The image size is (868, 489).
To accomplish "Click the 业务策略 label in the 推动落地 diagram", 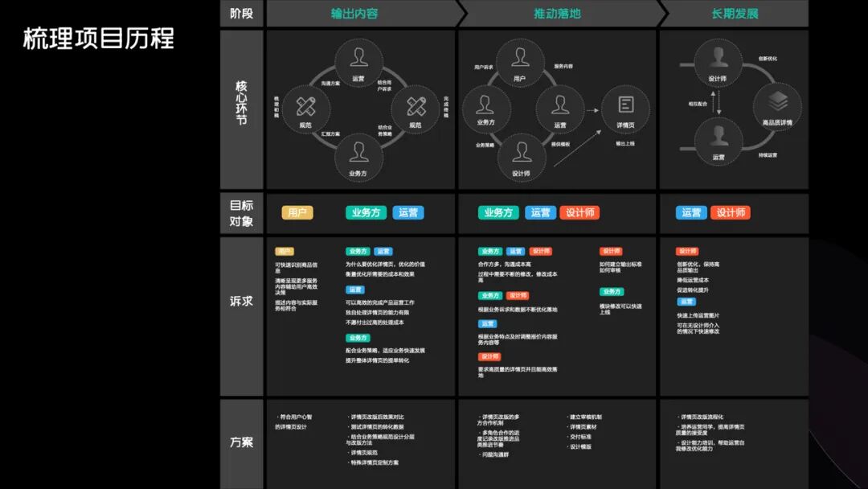I will point(485,145).
